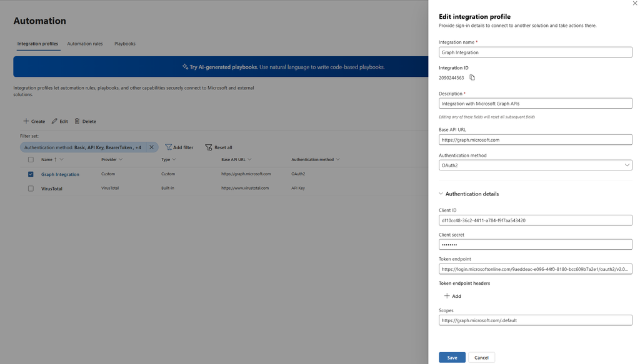Open the Name column dropdown chevron
Screen dimensions: 640x364
[x=62, y=159]
